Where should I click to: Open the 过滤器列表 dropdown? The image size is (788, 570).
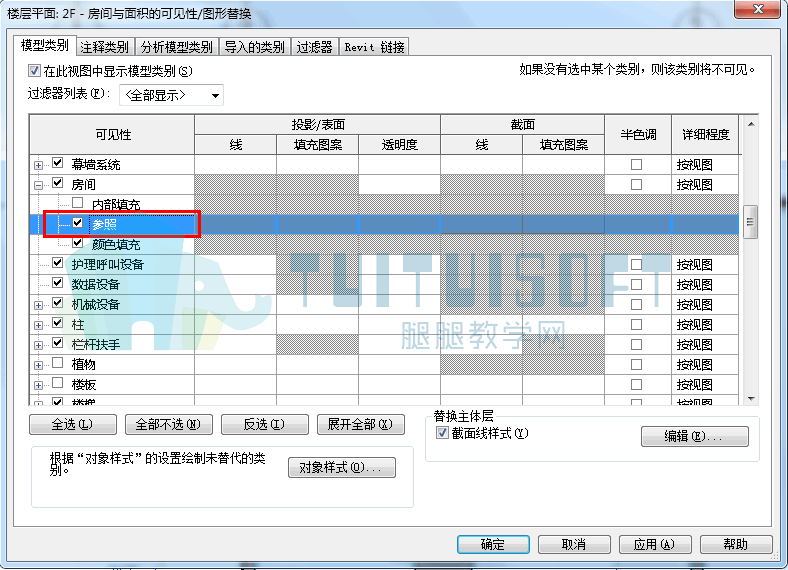[171, 96]
